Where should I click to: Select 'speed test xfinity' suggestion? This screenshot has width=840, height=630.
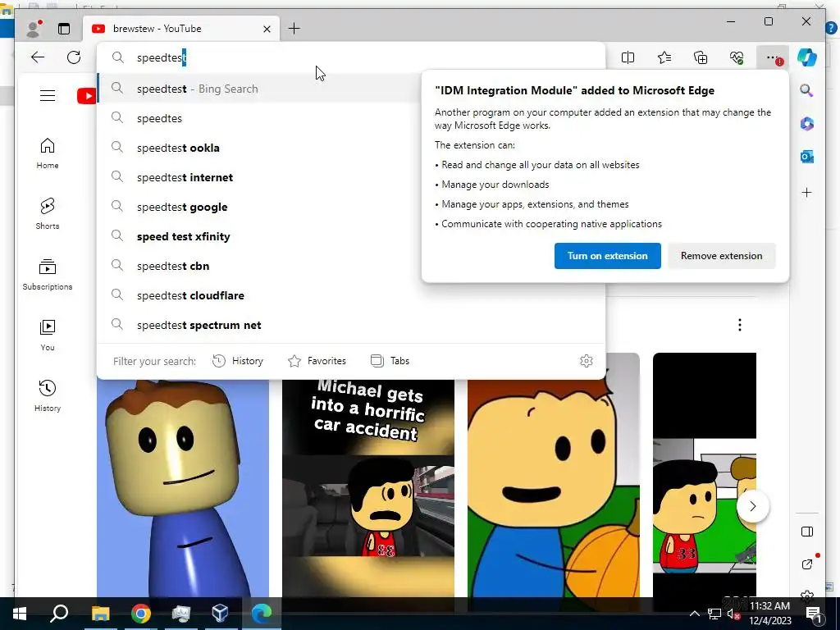(x=258, y=236)
